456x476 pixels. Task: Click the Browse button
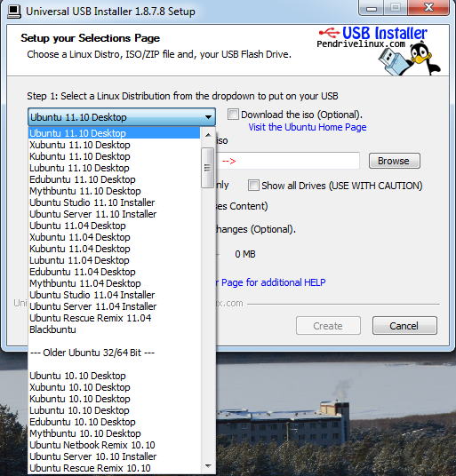tap(395, 161)
